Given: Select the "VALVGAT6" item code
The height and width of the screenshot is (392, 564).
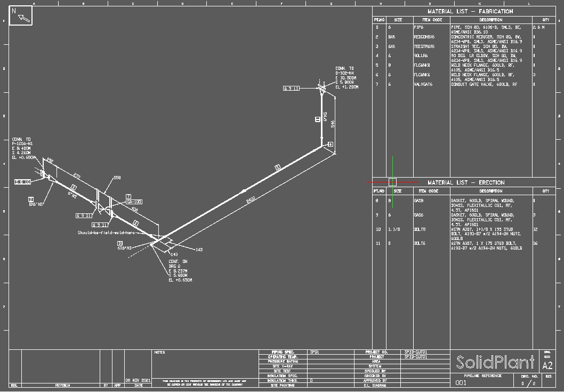Looking at the screenshot, I should coord(423,85).
